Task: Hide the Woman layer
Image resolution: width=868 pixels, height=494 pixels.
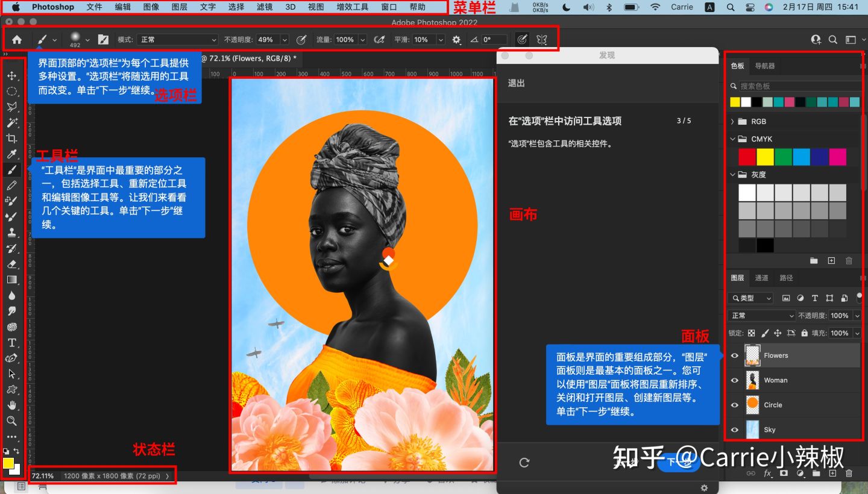Action: (x=734, y=380)
